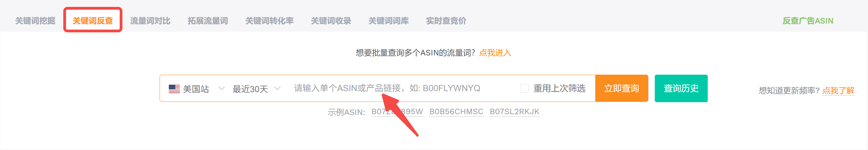Select the 实时查竞价 tab

tap(446, 21)
